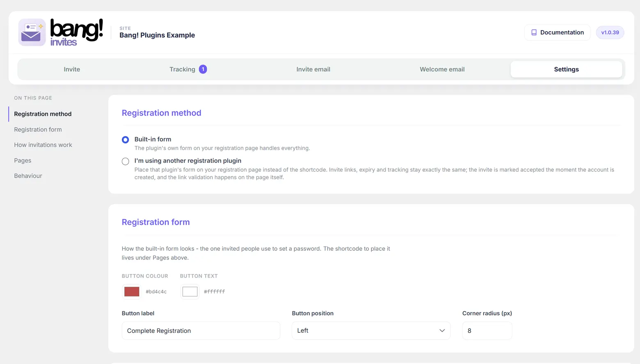Open the Tracking tab
This screenshot has height=364, width=640.
(x=188, y=69)
